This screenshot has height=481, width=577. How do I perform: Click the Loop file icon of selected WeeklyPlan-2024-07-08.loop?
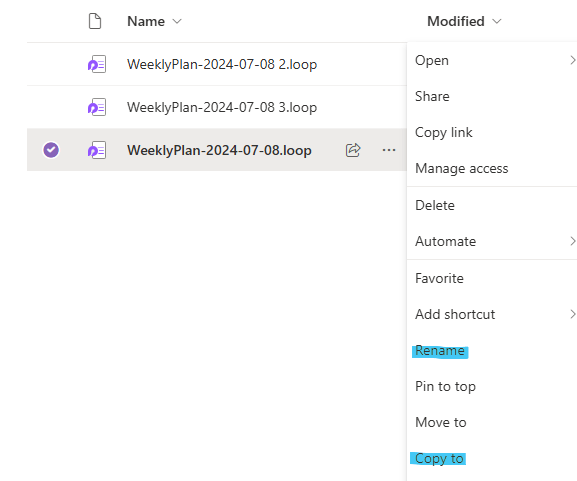[97, 150]
